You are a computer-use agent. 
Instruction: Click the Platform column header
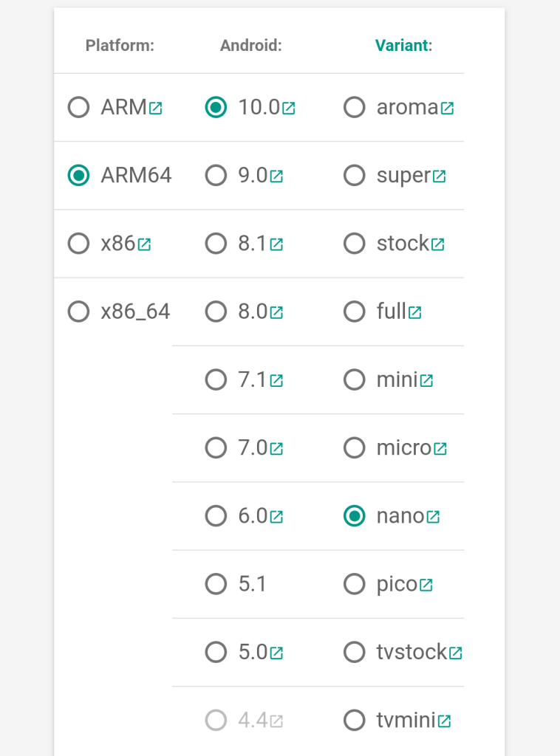coord(120,46)
